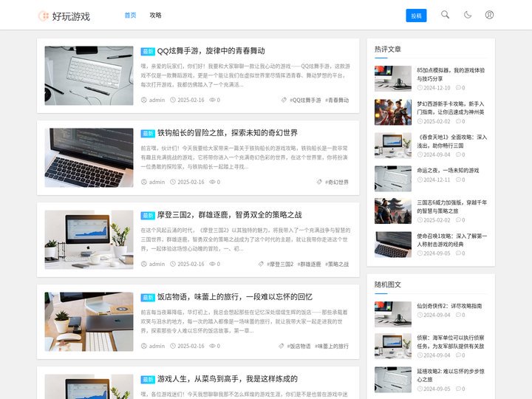The image size is (532, 399).
Task: Click thumbnail beside 使命召唤1攻略
Action: [x=393, y=245]
